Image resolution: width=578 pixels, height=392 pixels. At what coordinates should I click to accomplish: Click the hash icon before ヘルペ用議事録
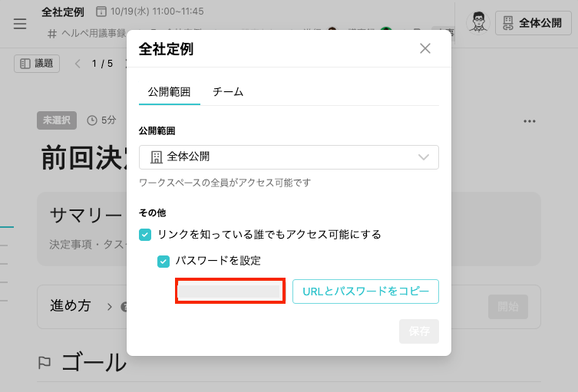pyautogui.click(x=52, y=34)
